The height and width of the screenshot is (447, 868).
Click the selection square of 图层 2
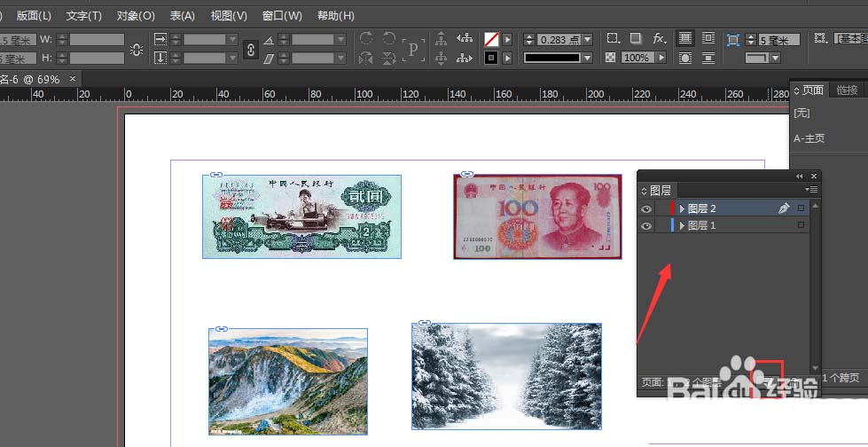tap(801, 208)
